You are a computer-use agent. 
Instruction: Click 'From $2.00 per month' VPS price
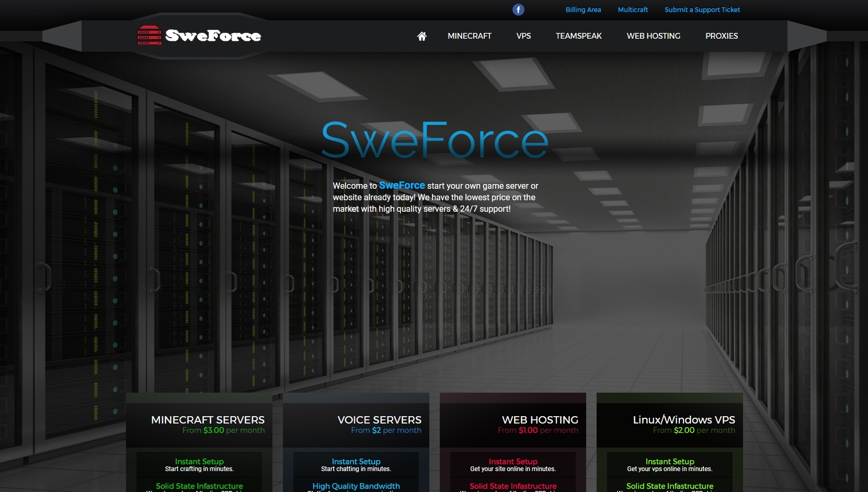click(694, 430)
